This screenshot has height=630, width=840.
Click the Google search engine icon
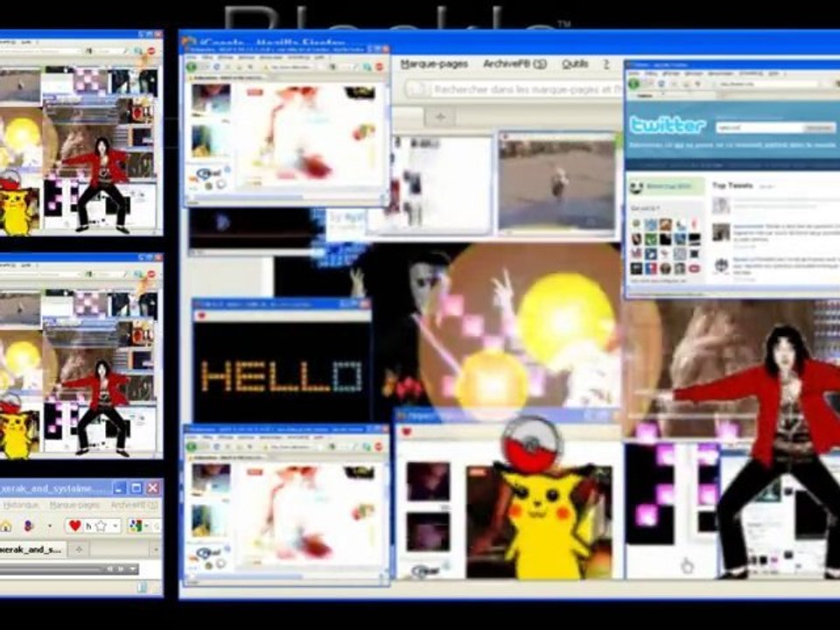[136, 526]
